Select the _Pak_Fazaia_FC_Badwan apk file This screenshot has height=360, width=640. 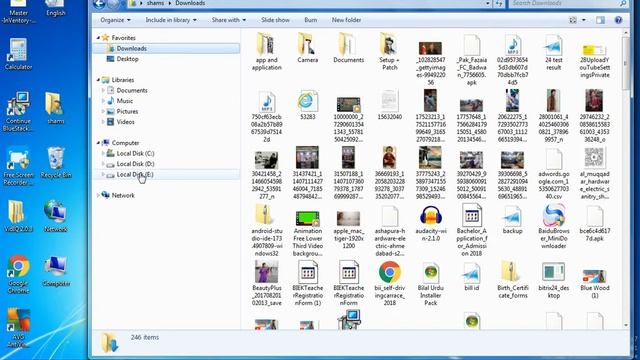coord(471,60)
